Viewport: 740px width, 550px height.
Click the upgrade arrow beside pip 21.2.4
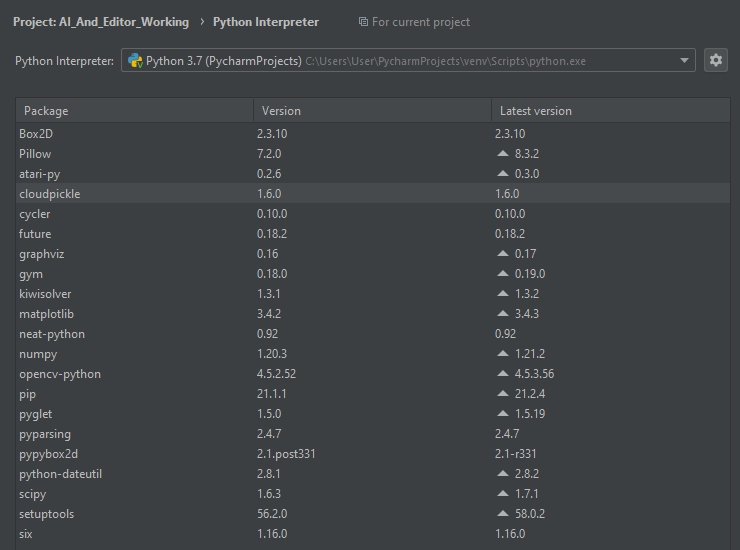(x=503, y=394)
